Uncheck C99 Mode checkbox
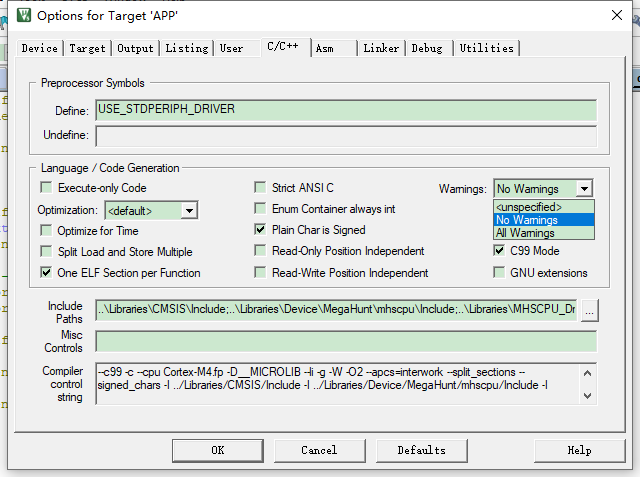640x477 pixels. coord(499,251)
